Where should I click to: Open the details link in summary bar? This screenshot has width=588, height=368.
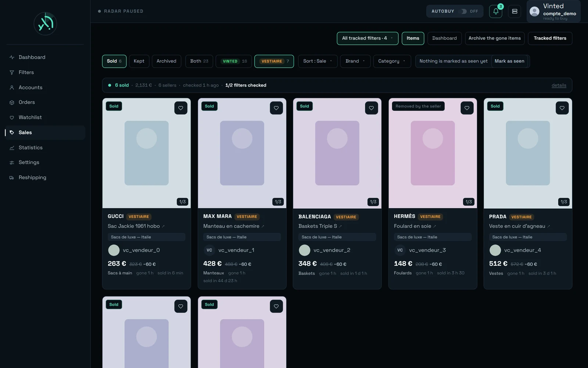click(559, 85)
